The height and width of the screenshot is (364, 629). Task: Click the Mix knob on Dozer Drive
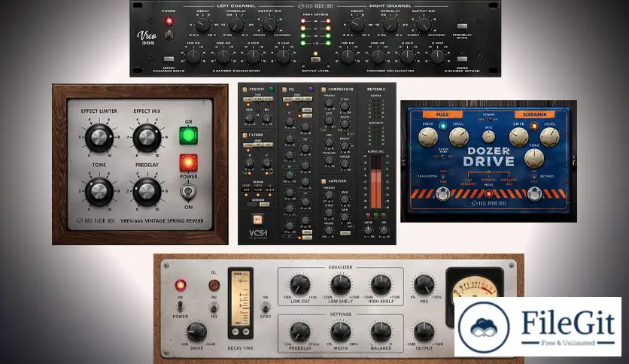(x=488, y=136)
